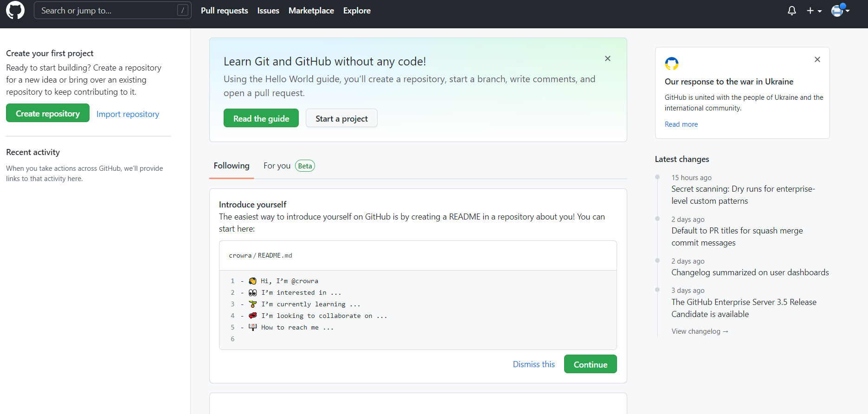Click the GitHub Octocat logo

pos(15,10)
